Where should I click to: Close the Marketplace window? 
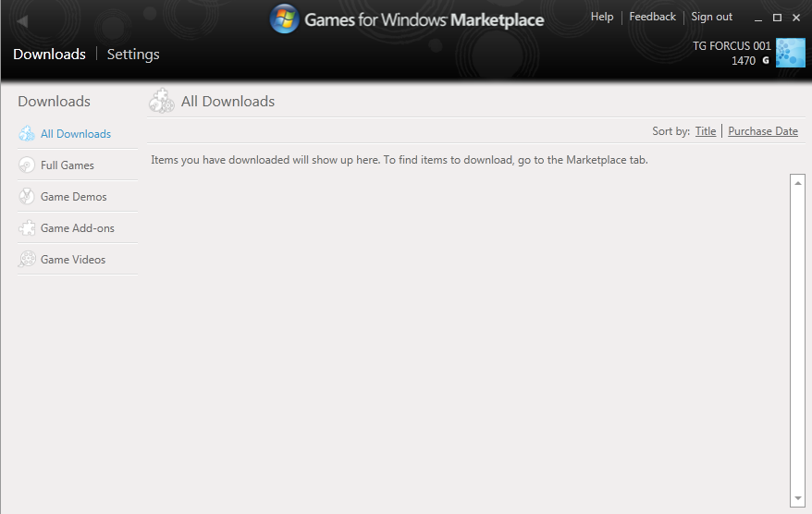click(x=796, y=18)
